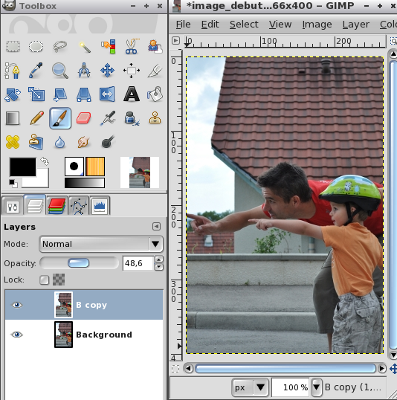The height and width of the screenshot is (400, 397).
Task: Hide the Background layer
Action: [17, 334]
